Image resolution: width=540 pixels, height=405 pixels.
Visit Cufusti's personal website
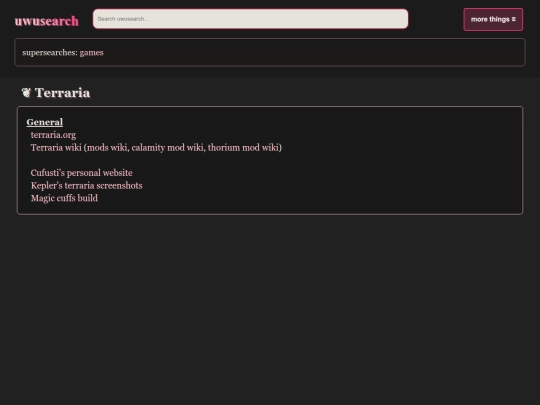[x=82, y=173]
